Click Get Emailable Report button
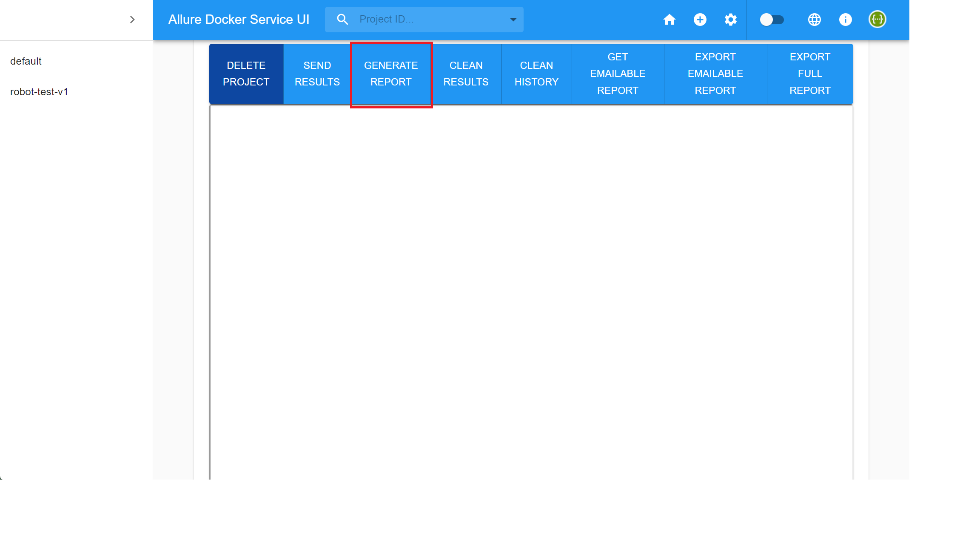The width and height of the screenshot is (980, 551). coord(618,74)
